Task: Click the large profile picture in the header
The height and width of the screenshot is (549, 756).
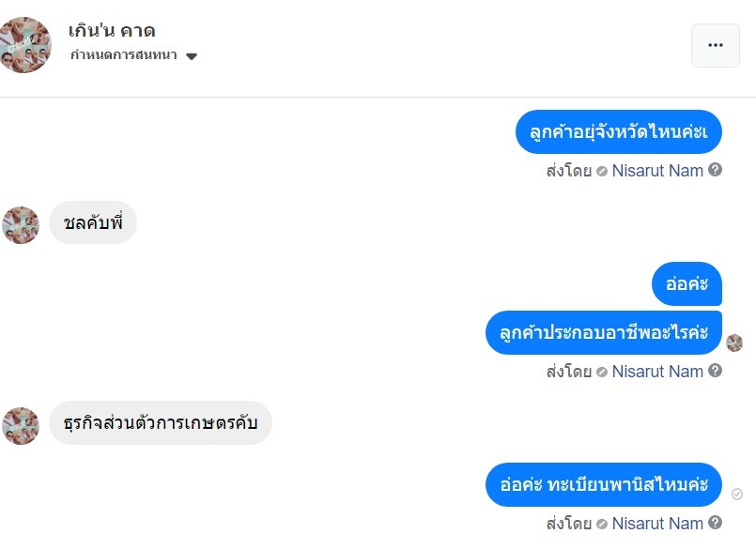Action: coord(25,44)
